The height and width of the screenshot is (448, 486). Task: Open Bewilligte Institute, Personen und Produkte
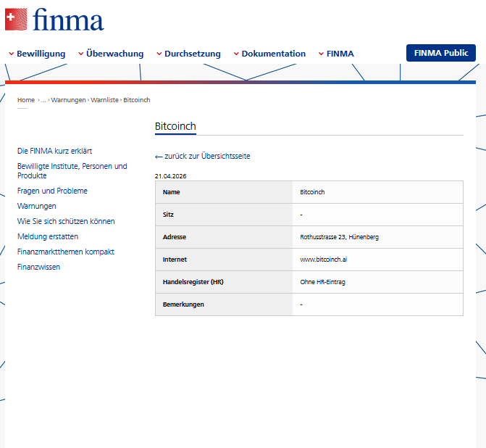(x=72, y=170)
